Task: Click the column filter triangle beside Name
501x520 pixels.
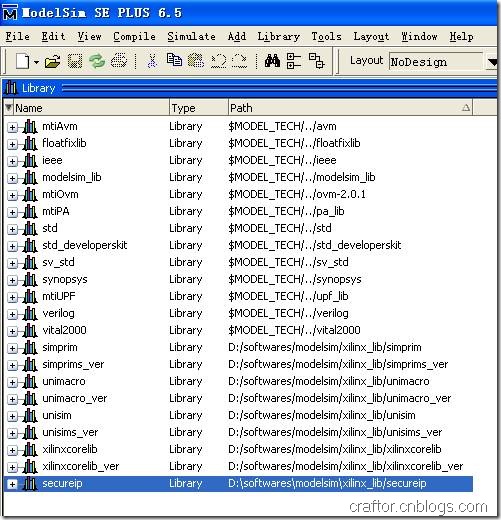Action: coord(8,107)
